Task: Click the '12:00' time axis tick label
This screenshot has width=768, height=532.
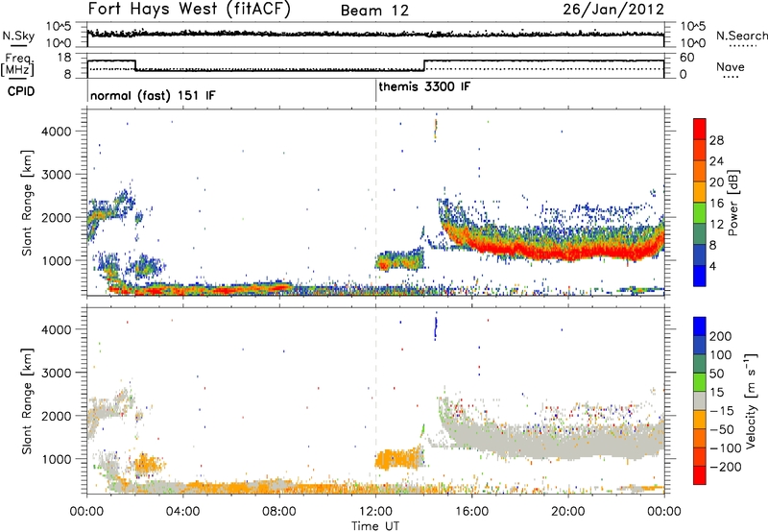Action: pos(375,512)
